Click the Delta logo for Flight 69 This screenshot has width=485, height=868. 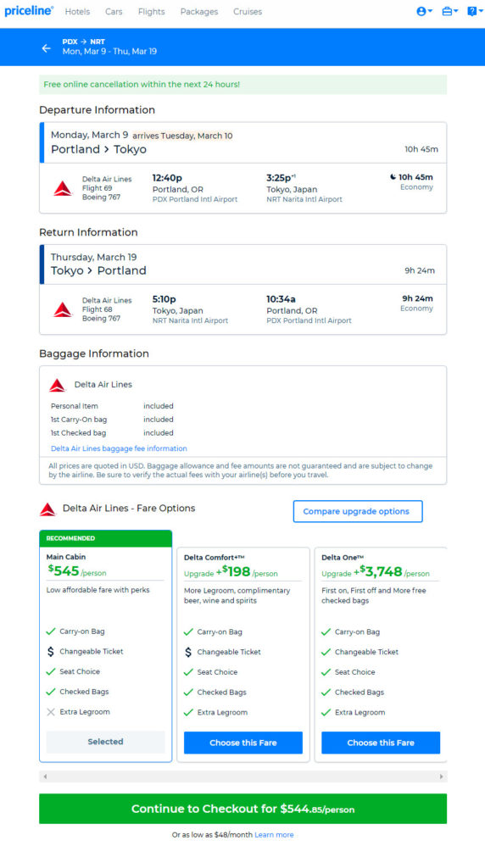pyautogui.click(x=63, y=188)
